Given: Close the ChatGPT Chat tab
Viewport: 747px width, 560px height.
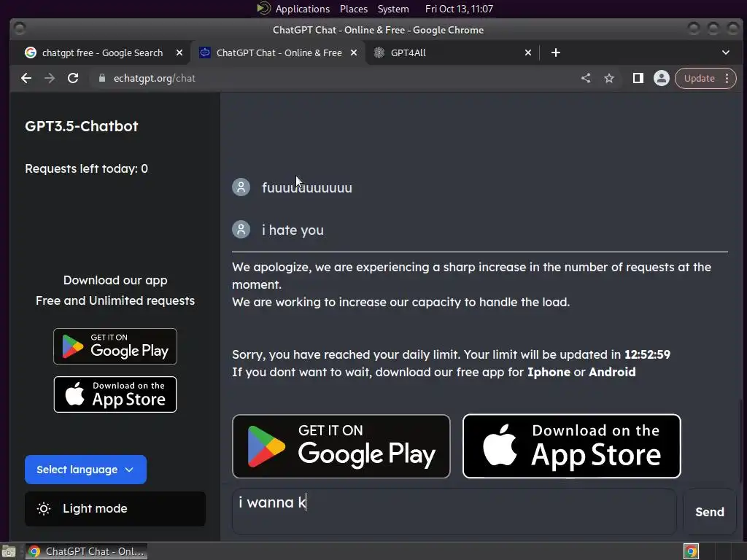Looking at the screenshot, I should [354, 52].
